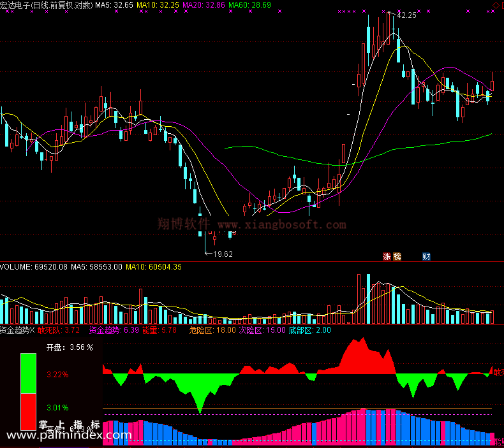The width and height of the screenshot is (504, 448).
Task: Click the 能量: 5.78 value
Action: tap(159, 330)
